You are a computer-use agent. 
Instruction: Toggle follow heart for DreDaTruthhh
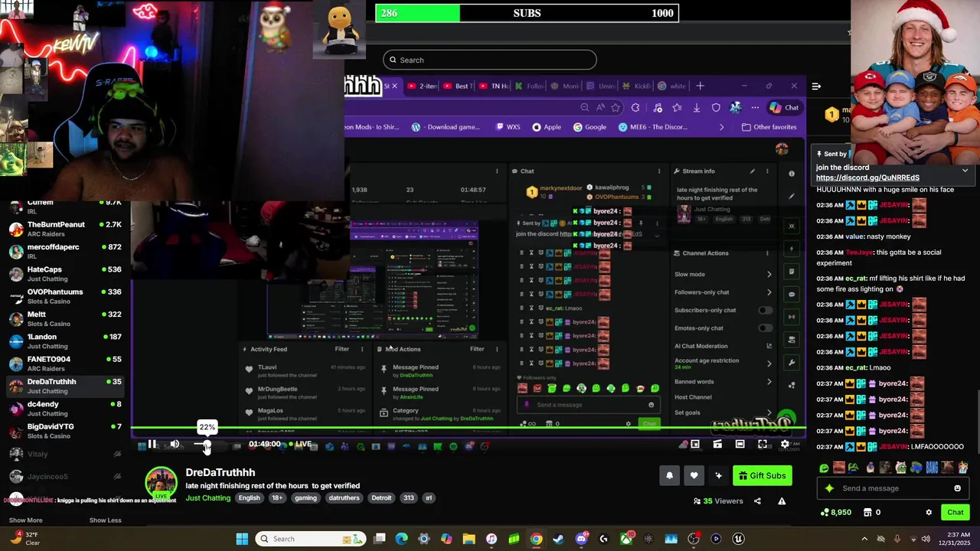694,476
